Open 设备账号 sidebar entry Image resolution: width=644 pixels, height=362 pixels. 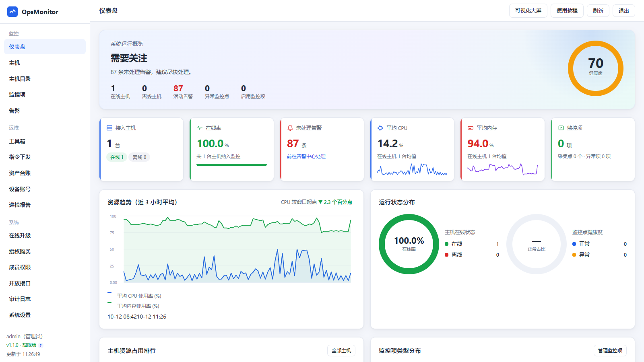click(x=45, y=189)
